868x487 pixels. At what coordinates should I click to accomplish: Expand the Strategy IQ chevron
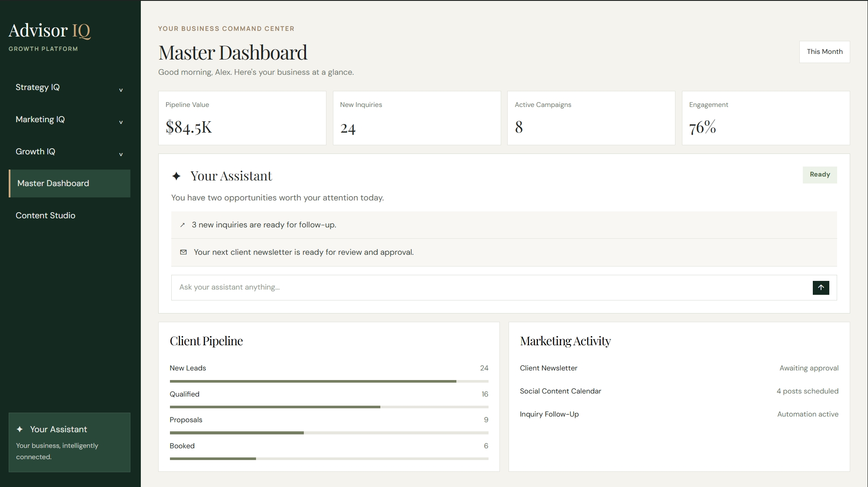(121, 90)
